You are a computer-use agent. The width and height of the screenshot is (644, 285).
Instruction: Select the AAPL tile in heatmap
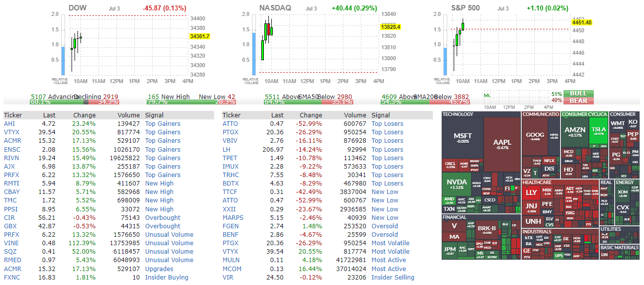point(501,144)
